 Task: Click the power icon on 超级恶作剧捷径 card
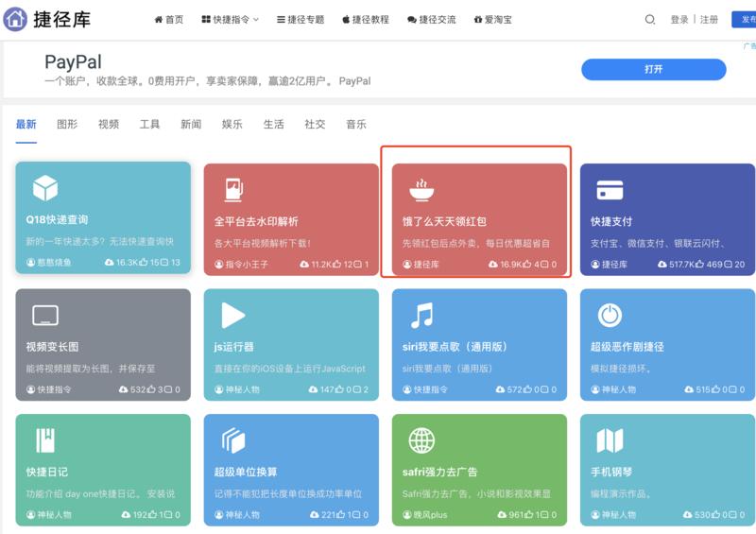[610, 316]
